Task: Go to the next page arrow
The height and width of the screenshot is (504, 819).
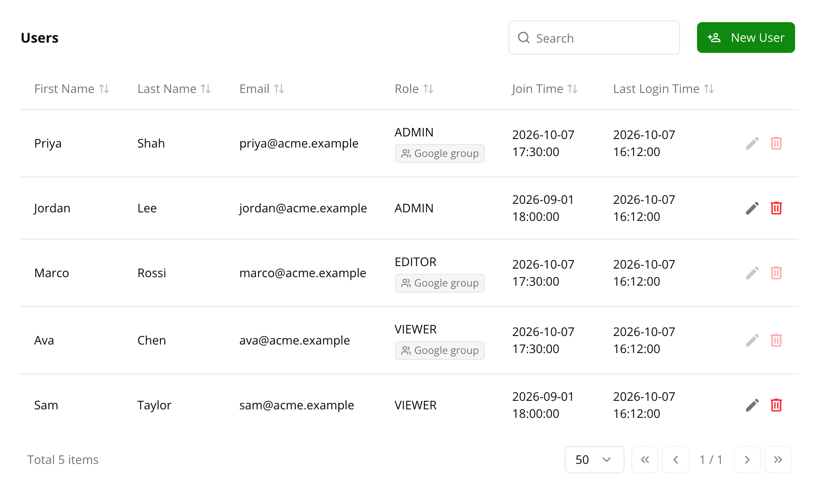Action: tap(747, 460)
